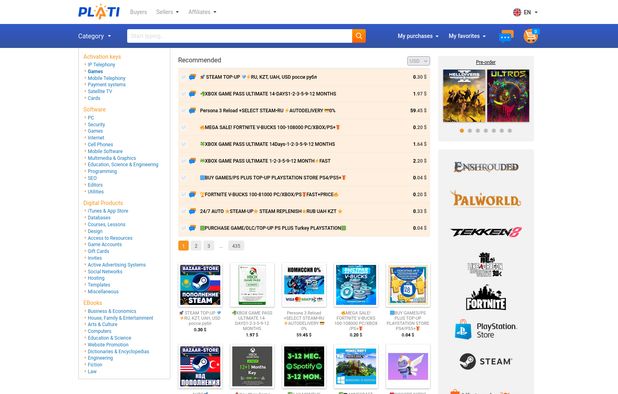Select Game Accounts category
The width and height of the screenshot is (618, 394).
pyautogui.click(x=104, y=245)
